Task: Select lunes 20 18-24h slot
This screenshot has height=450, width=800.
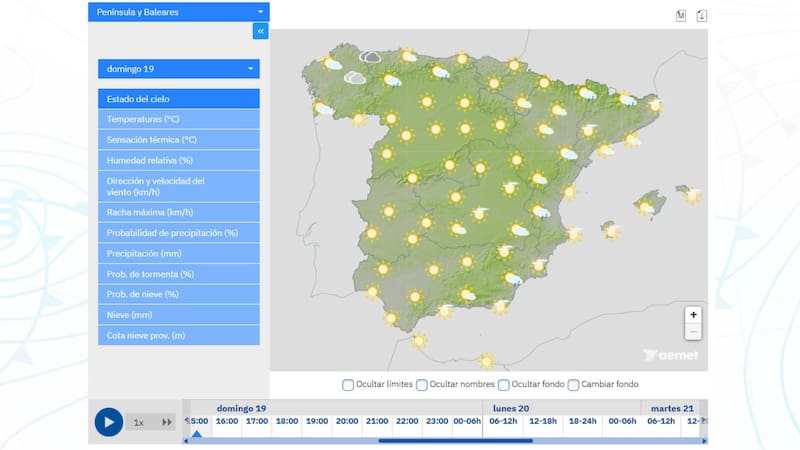Action: tap(583, 421)
